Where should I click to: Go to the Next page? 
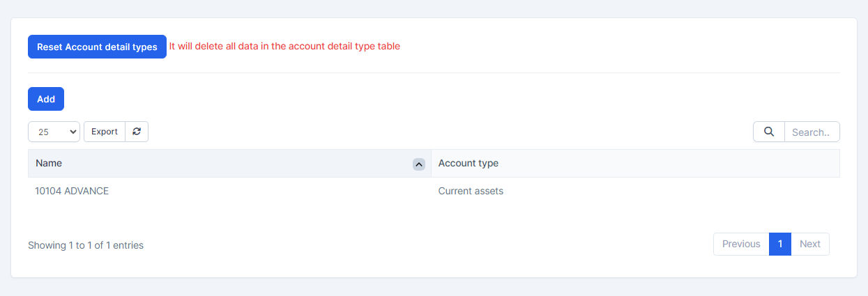[810, 244]
